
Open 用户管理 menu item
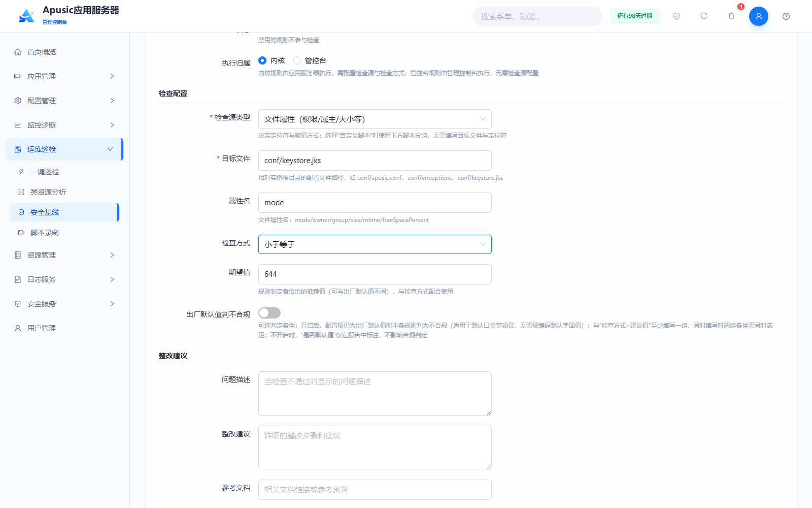[x=64, y=328]
